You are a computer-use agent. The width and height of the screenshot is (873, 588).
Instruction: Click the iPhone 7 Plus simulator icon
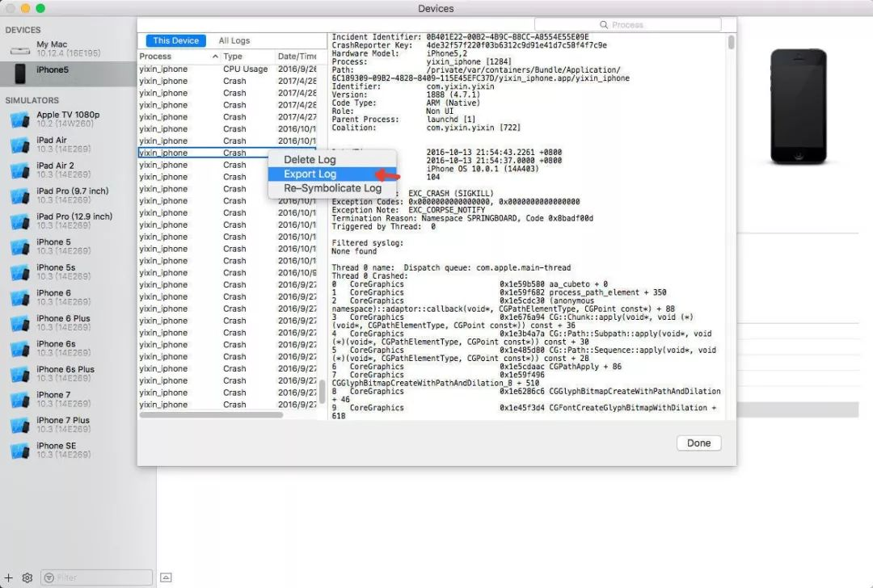pos(20,425)
